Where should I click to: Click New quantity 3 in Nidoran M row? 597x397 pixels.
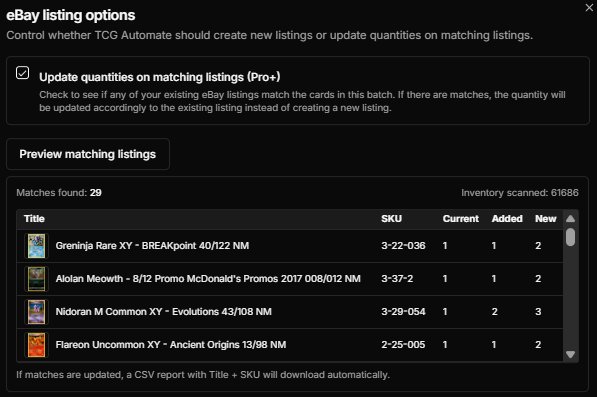click(538, 312)
